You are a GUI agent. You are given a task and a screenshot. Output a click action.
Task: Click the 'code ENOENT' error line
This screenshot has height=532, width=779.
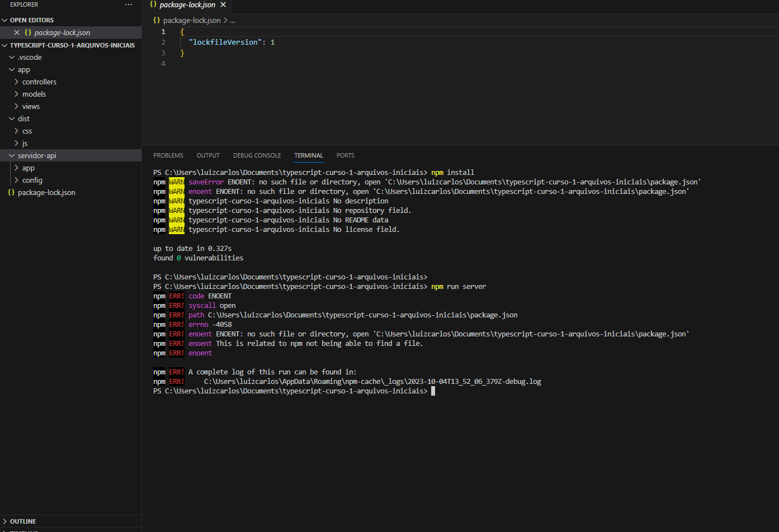[192, 296]
